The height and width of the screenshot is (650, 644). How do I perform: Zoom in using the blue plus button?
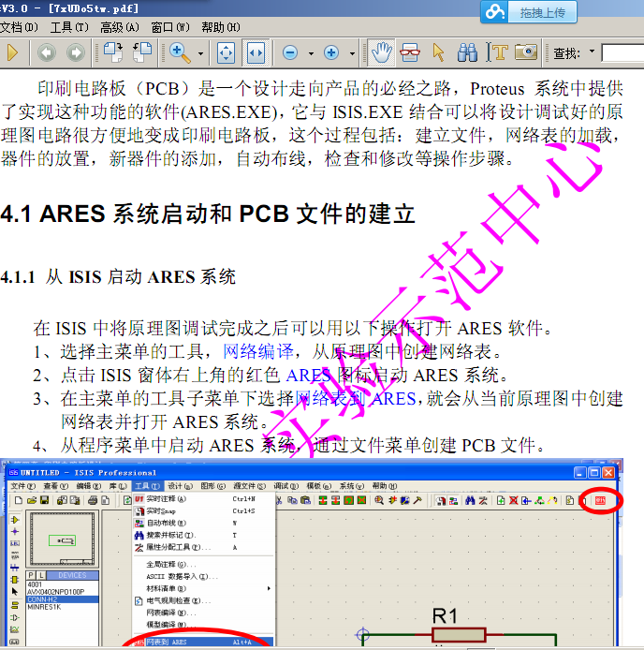pyautogui.click(x=331, y=52)
